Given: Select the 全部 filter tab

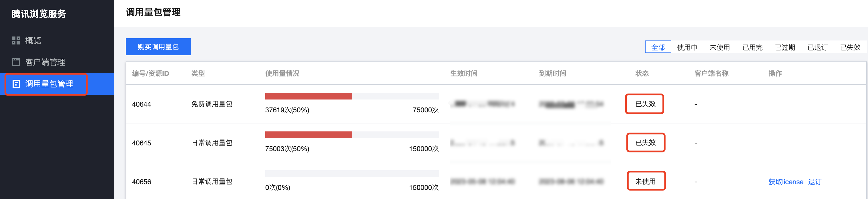Looking at the screenshot, I should pyautogui.click(x=658, y=47).
